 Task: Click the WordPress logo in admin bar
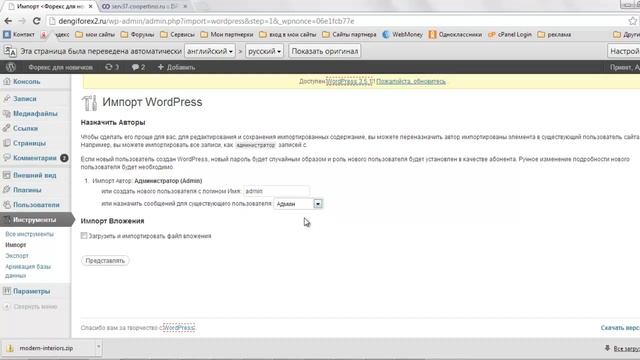point(11,67)
